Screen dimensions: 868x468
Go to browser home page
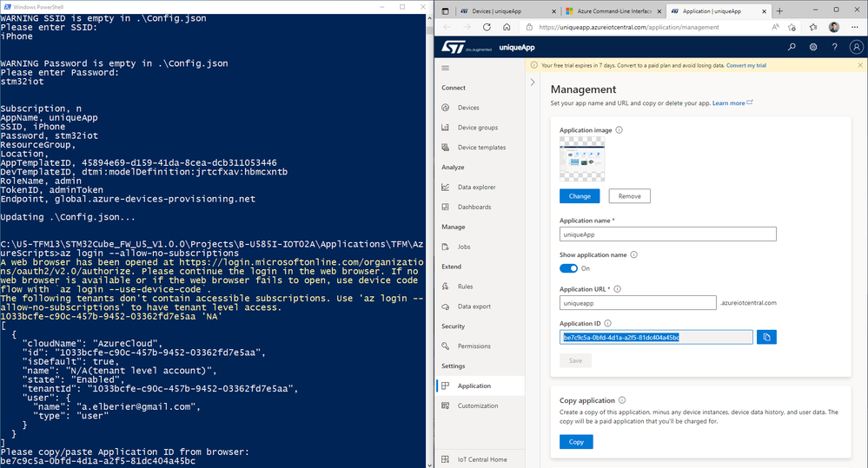tap(507, 27)
